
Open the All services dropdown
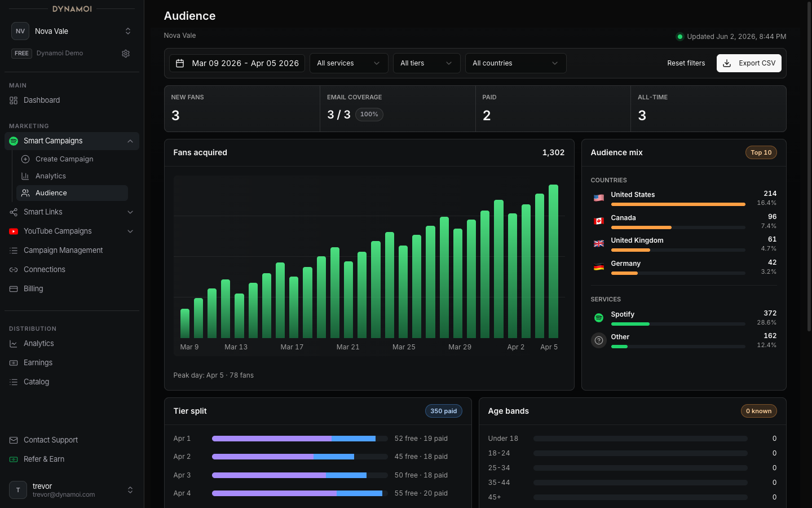[349, 63]
